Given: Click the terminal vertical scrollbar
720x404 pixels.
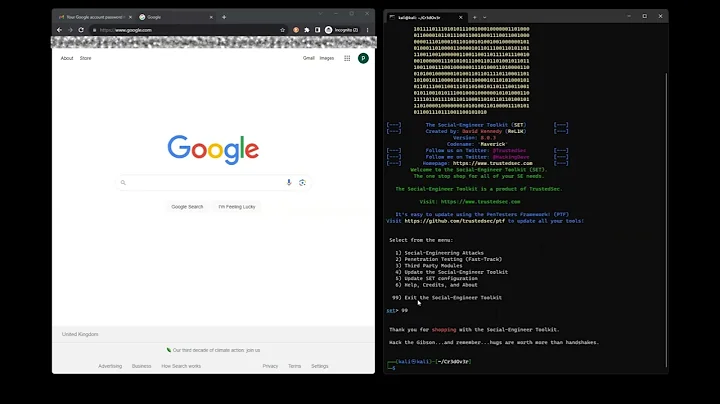Looking at the screenshot, I should 666,220.
